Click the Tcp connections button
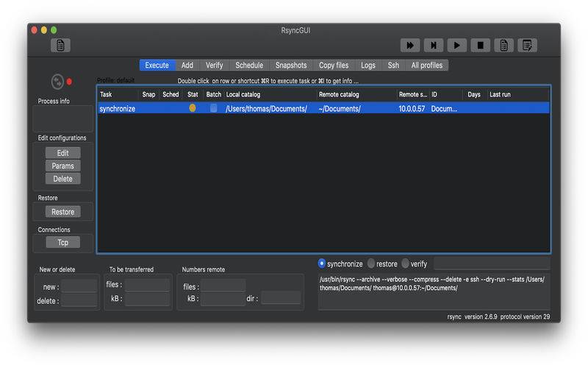Image resolution: width=588 pixels, height=368 pixels. tap(62, 243)
